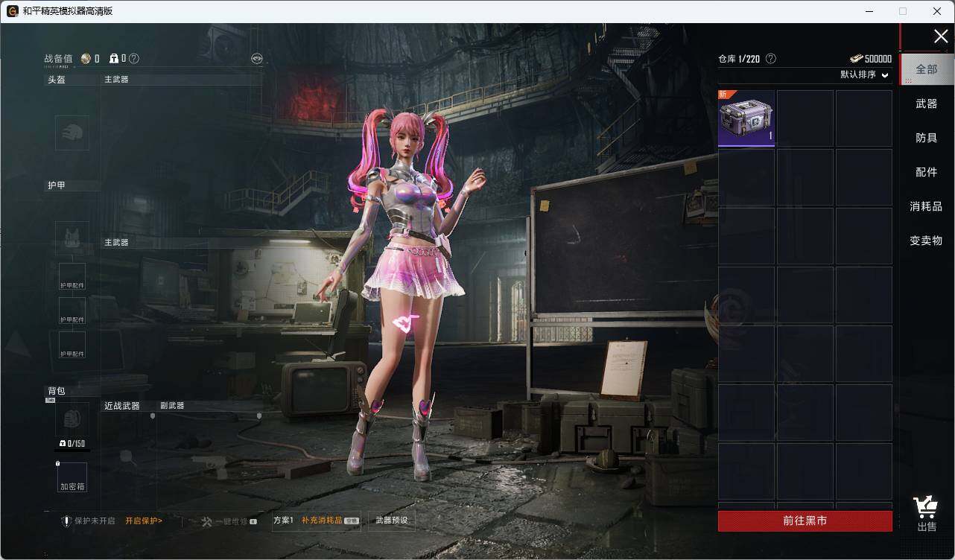
Task: Click the 开启保护> link
Action: pyautogui.click(x=144, y=521)
